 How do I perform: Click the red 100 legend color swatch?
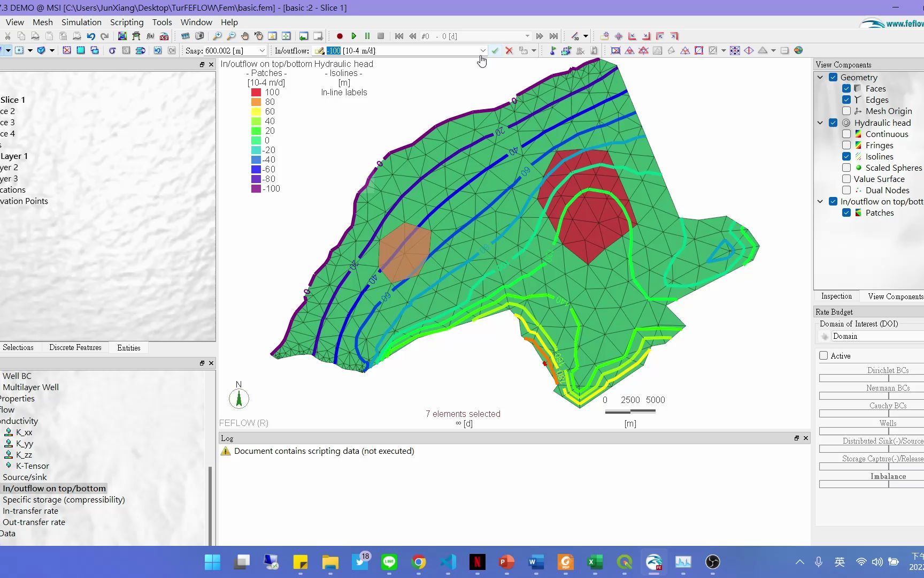pos(256,92)
